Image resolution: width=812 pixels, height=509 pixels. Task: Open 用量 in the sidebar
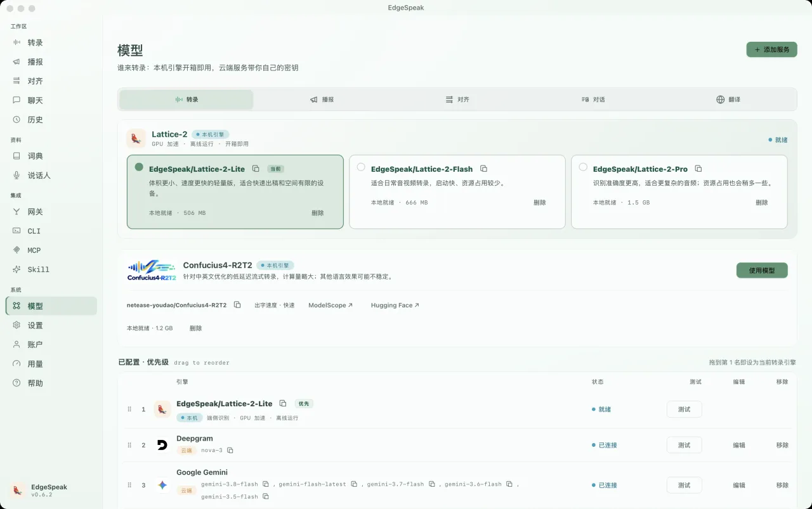point(51,364)
